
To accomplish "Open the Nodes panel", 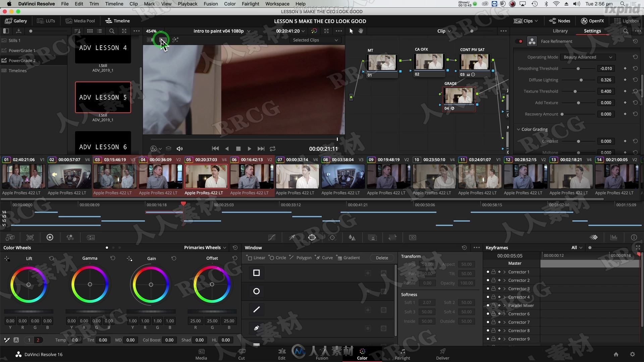I will (559, 21).
